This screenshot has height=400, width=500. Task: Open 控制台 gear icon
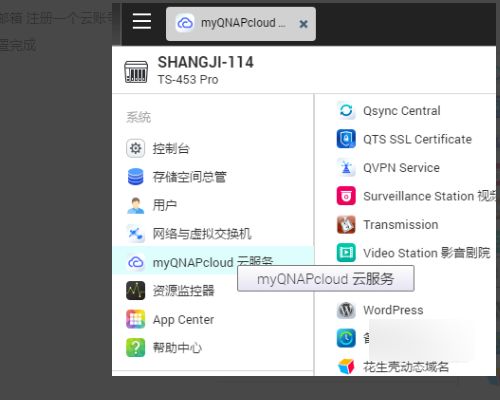tap(135, 148)
